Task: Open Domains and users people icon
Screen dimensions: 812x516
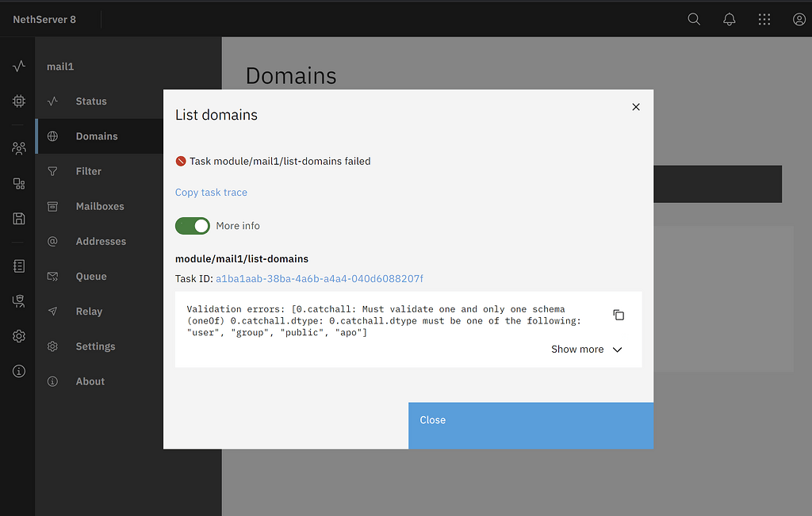Action: (19, 148)
